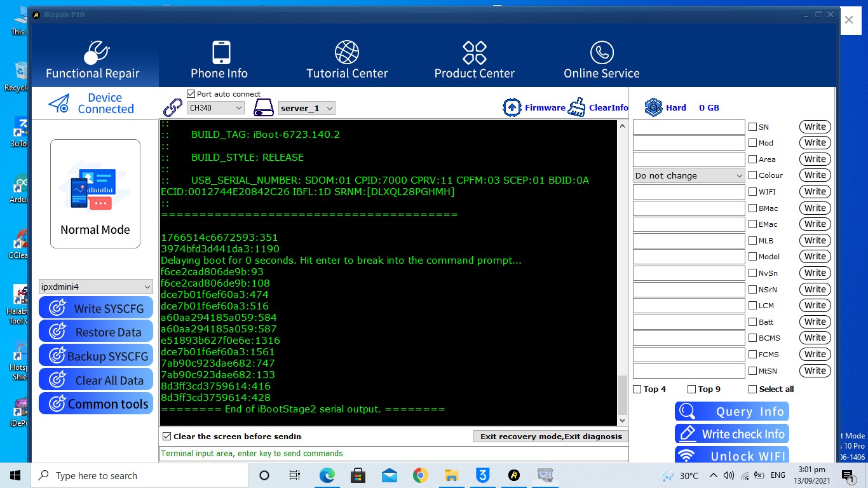Click the Firmware upload icon

[512, 107]
